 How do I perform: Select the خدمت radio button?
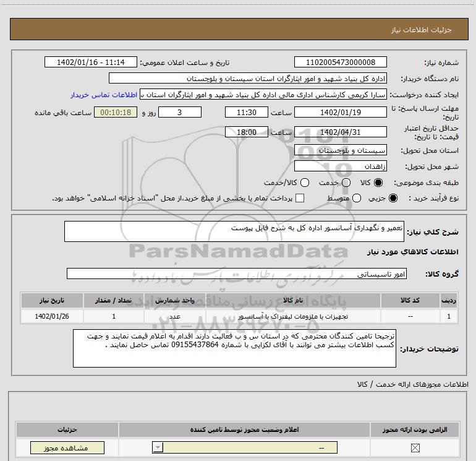pos(346,183)
